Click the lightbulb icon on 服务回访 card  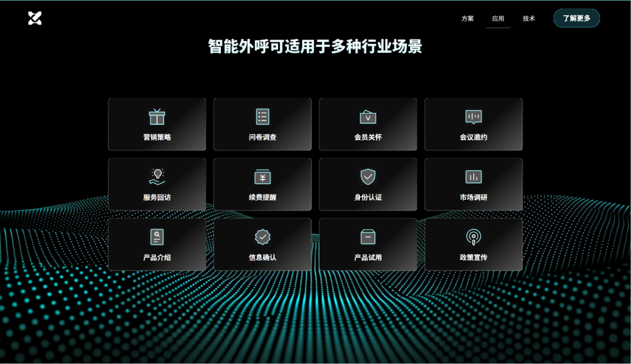tap(157, 176)
